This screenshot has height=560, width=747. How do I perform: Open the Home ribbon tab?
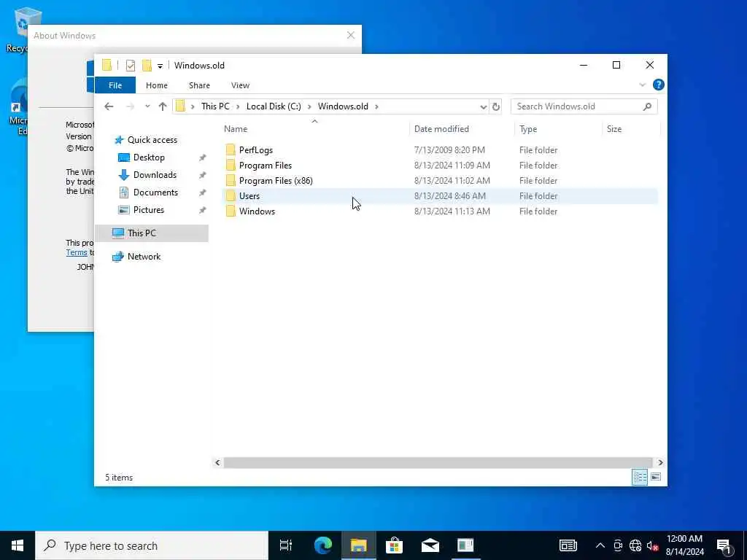157,85
